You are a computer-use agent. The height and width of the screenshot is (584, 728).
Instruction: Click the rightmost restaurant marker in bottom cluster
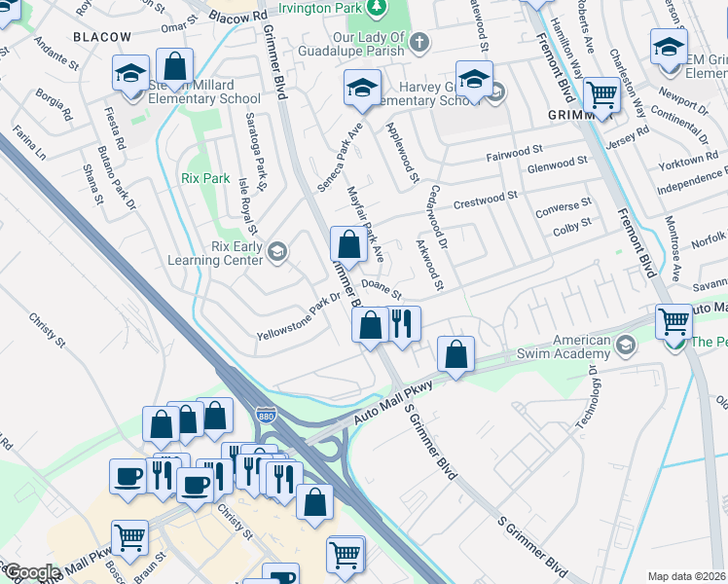pyautogui.click(x=284, y=480)
